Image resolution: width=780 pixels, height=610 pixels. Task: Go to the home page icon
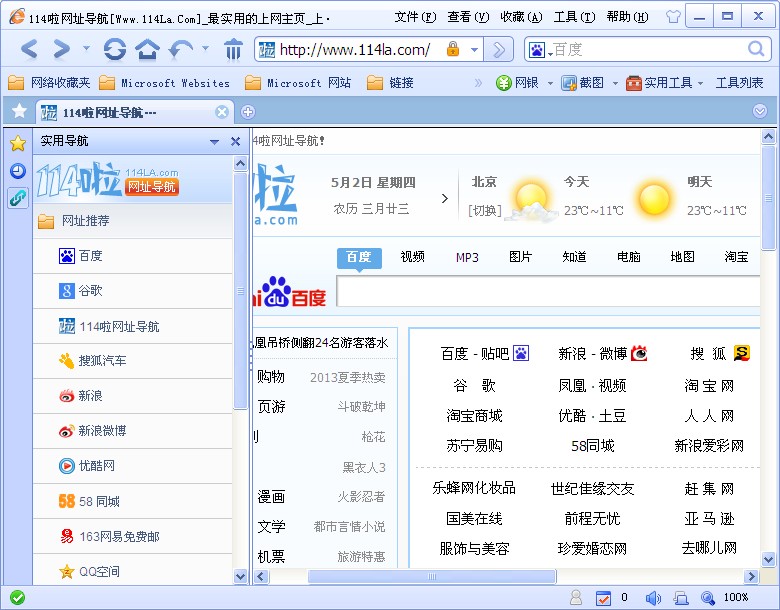tap(147, 49)
